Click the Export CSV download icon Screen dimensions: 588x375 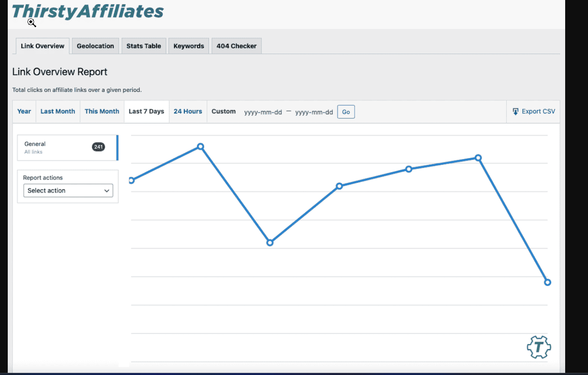click(x=515, y=111)
